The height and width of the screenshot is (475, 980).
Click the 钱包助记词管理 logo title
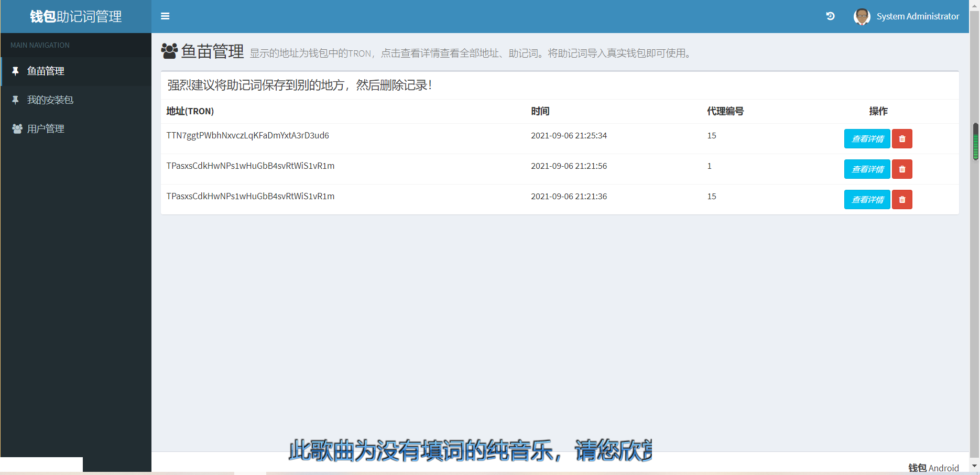point(76,17)
